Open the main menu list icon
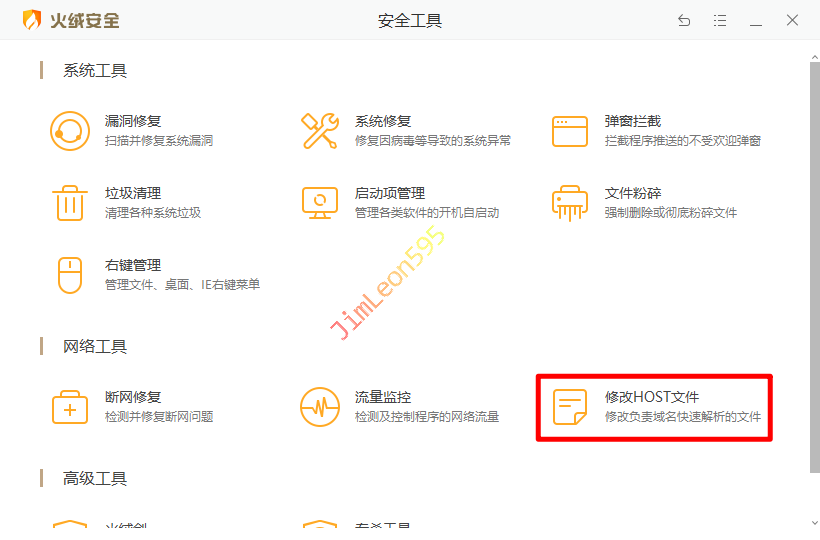The width and height of the screenshot is (820, 540). point(720,20)
